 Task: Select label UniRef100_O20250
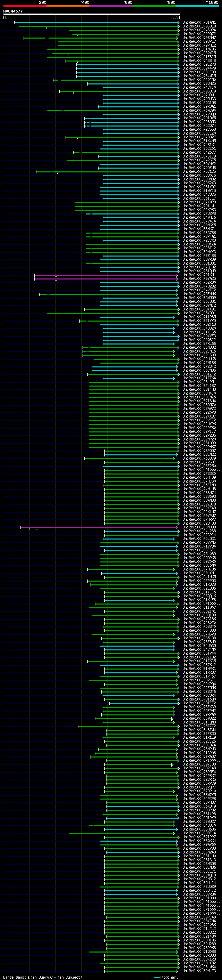pos(199,80)
